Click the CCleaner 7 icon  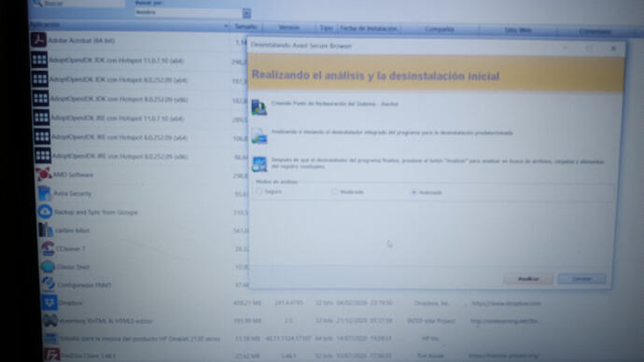coord(48,248)
